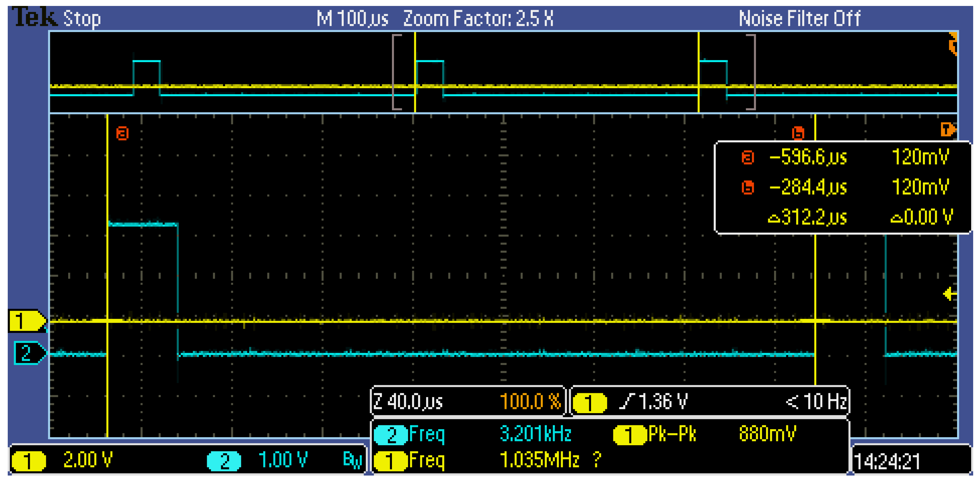Image resolution: width=980 pixels, height=480 pixels.
Task: Select cursor a marker icon
Action: click(x=122, y=134)
